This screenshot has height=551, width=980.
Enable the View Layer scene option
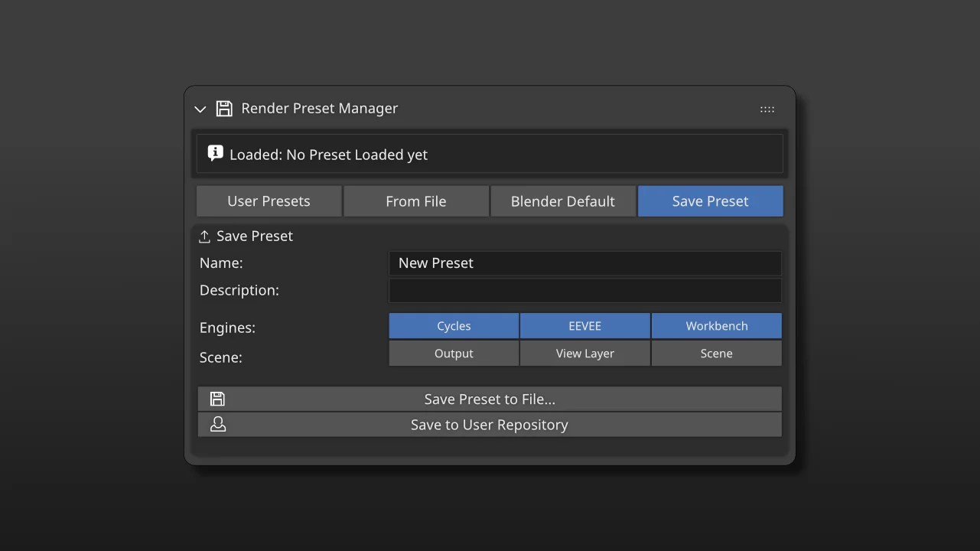click(x=584, y=353)
